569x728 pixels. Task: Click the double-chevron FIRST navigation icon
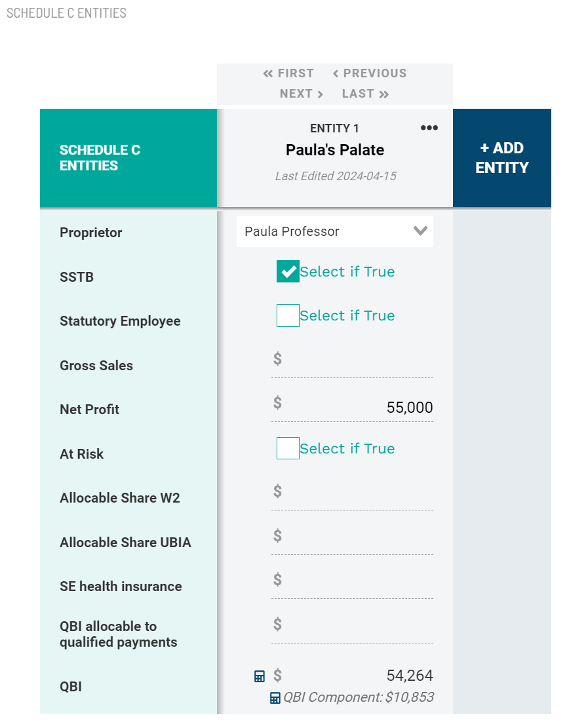click(x=269, y=73)
